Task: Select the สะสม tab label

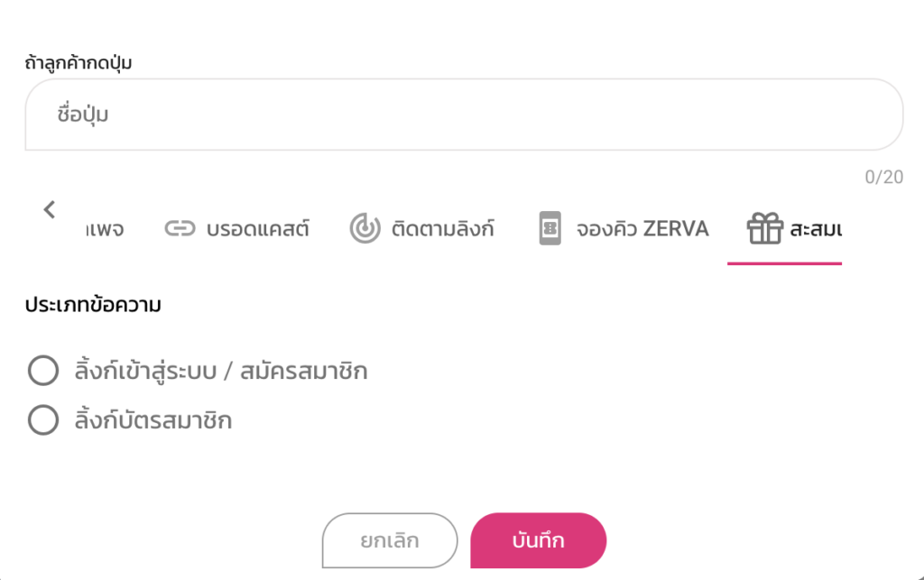Action: pyautogui.click(x=816, y=229)
